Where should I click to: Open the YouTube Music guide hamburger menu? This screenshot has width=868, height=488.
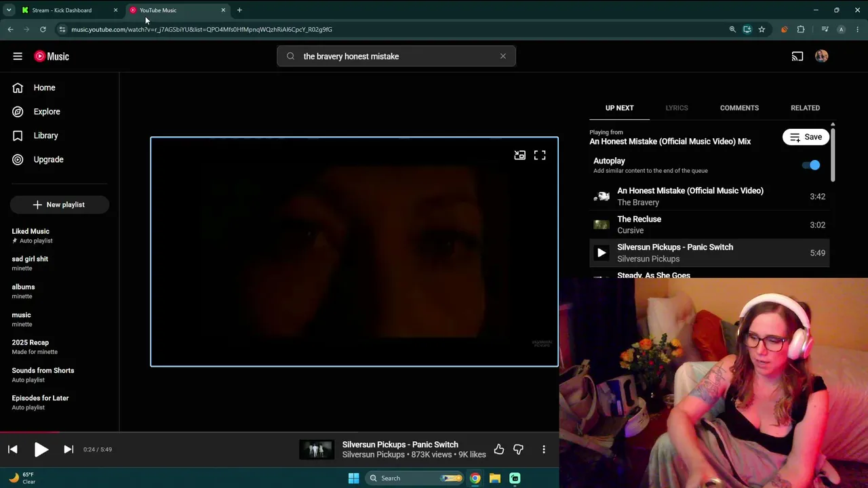(18, 56)
